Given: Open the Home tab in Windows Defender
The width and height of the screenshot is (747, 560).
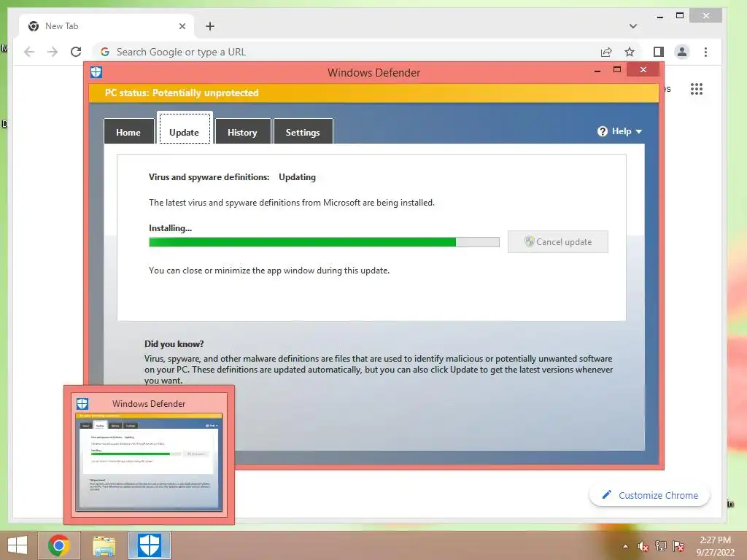Looking at the screenshot, I should point(128,132).
